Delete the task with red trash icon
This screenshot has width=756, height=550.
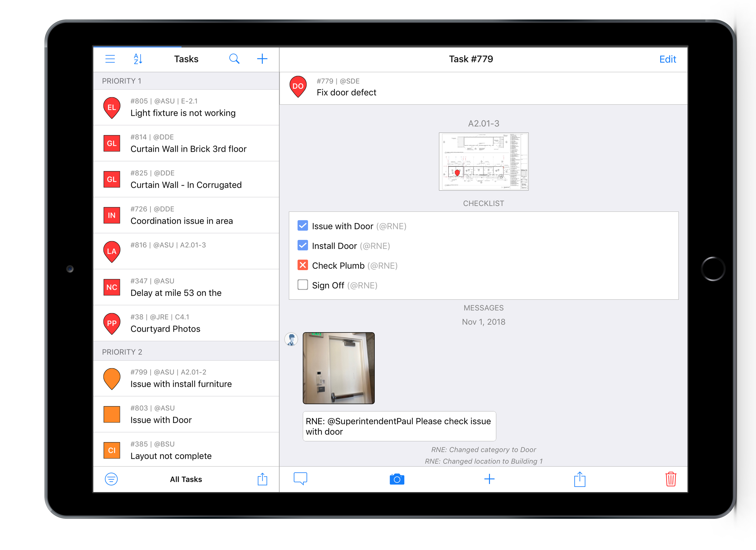[670, 479]
